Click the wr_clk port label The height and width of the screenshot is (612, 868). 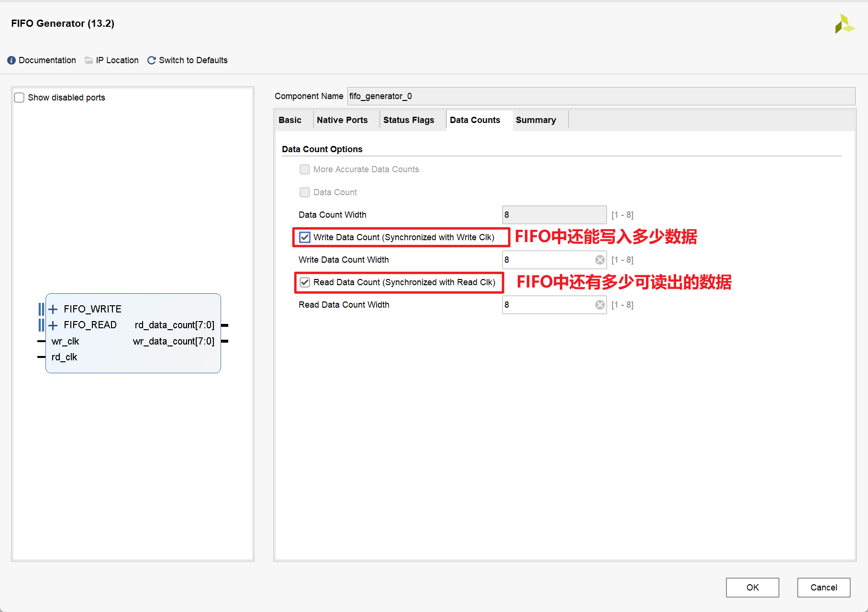pyautogui.click(x=65, y=342)
